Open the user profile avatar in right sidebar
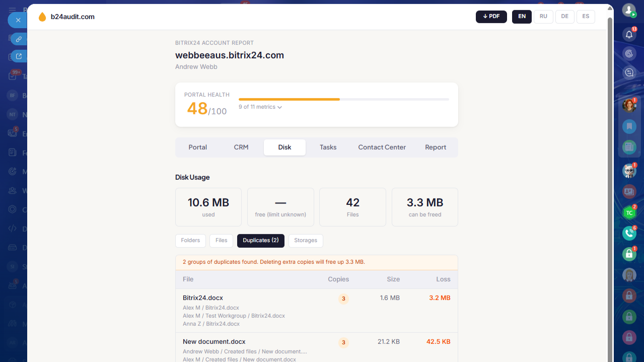 [x=629, y=10]
